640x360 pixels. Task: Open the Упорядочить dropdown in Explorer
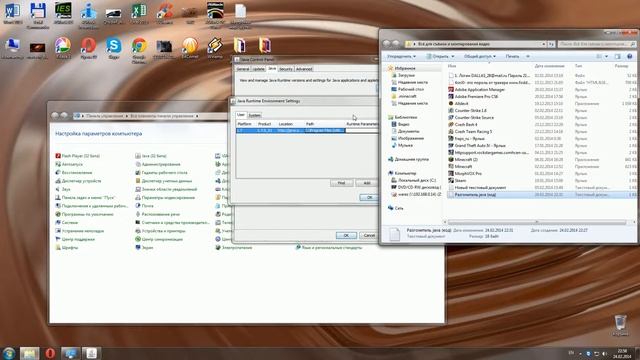(401, 56)
